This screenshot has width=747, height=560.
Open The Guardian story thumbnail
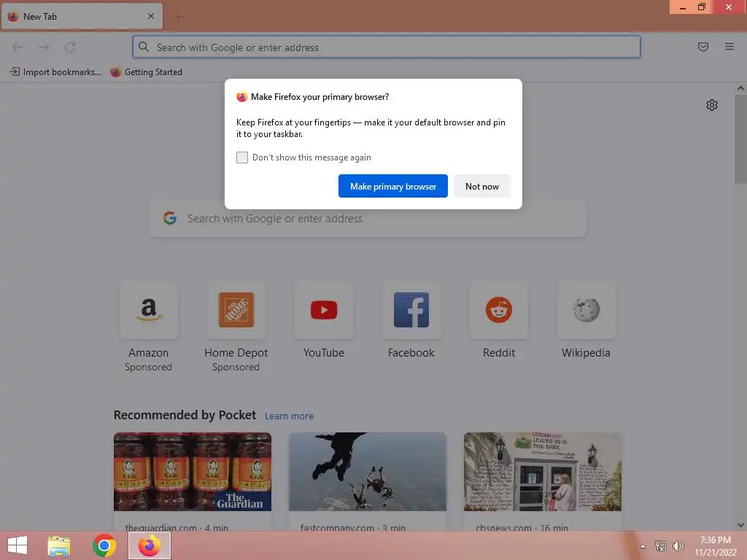click(193, 472)
